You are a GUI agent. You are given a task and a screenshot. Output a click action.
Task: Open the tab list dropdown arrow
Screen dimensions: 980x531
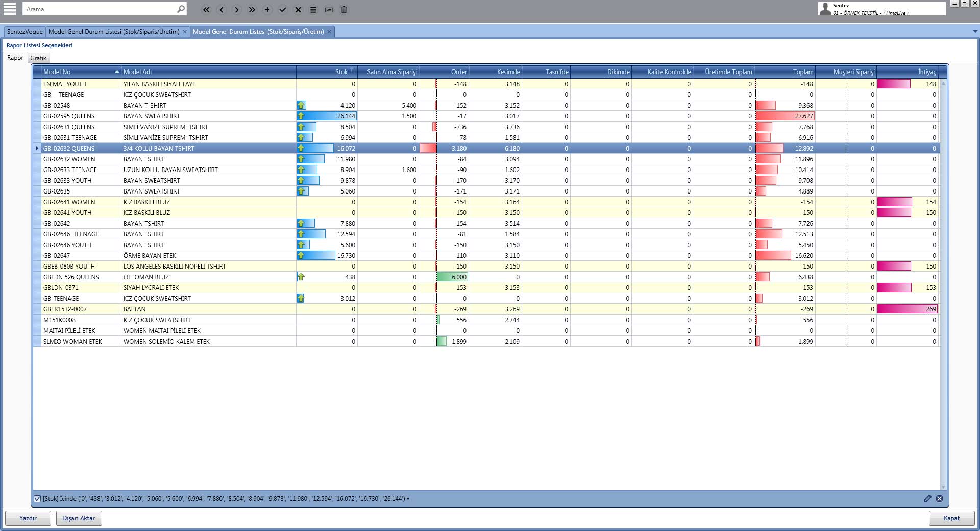click(x=975, y=32)
